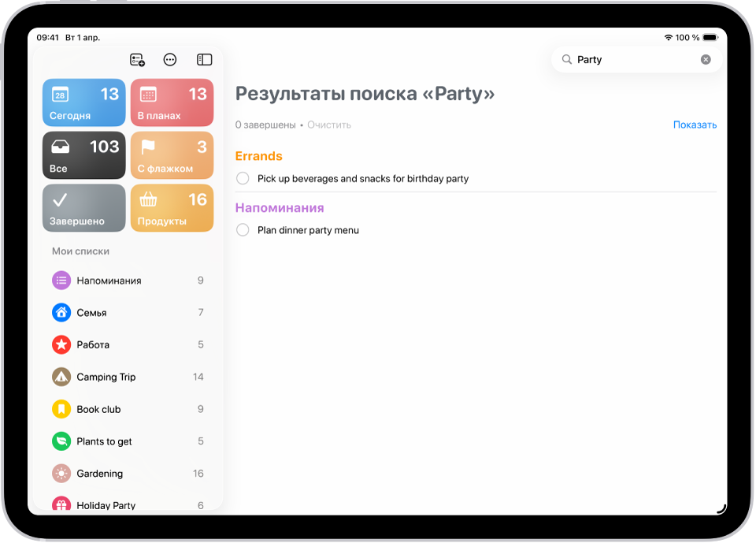Select the Завершено list
This screenshot has width=756, height=543.
click(83, 208)
